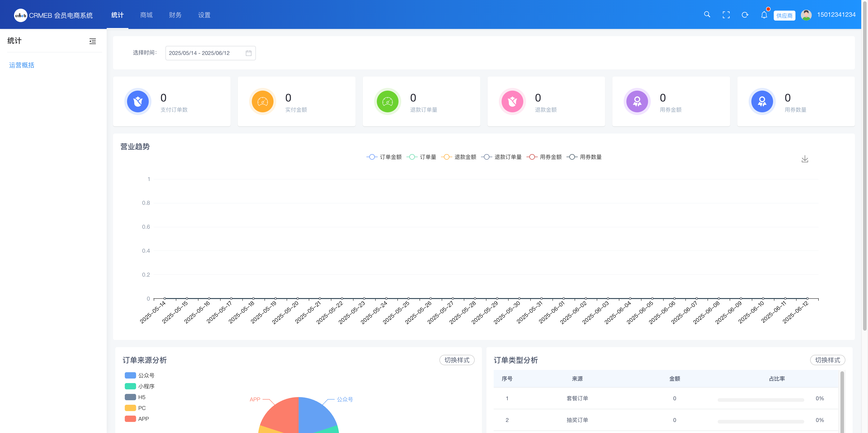Toggle 用券数量 legend series
The width and height of the screenshot is (868, 433).
[584, 157]
